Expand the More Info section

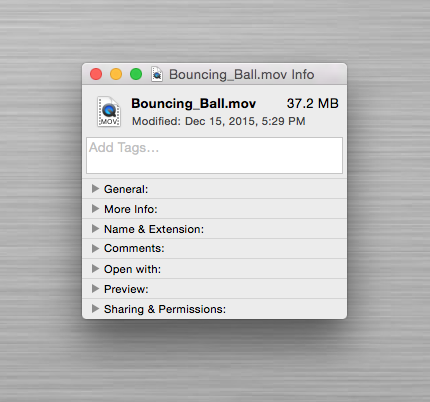[95, 209]
